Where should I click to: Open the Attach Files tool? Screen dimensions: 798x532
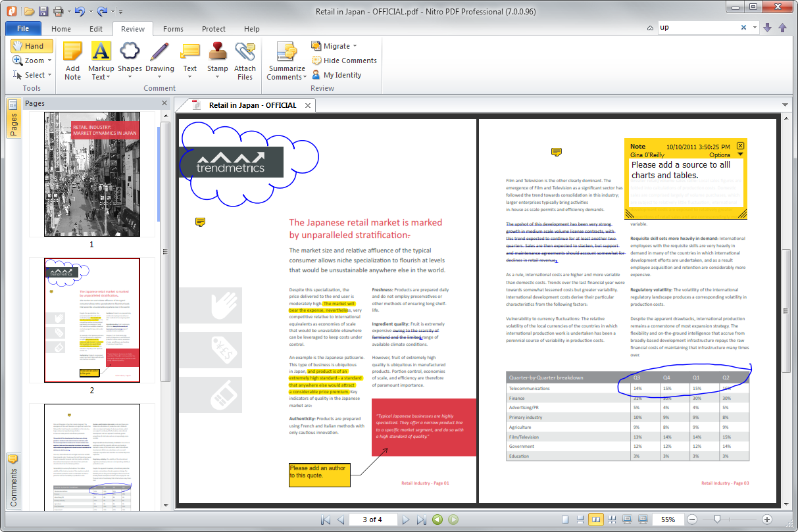pos(245,59)
